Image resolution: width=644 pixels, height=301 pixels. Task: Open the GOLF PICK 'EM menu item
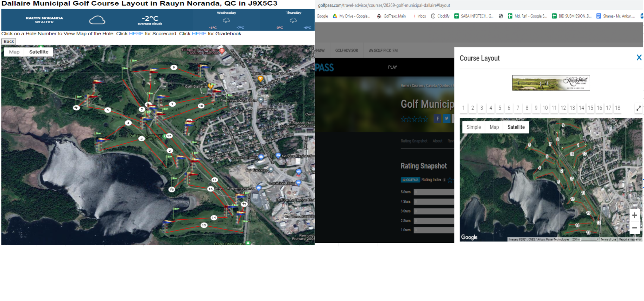click(x=383, y=51)
